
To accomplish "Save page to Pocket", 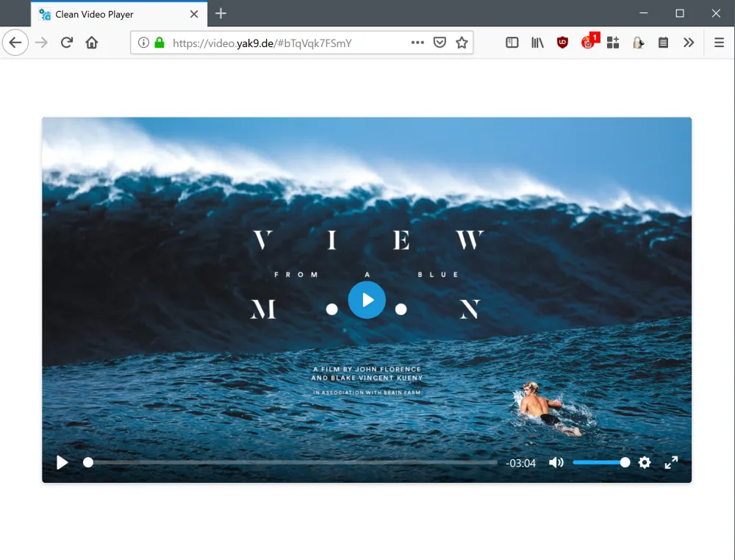I will (440, 43).
